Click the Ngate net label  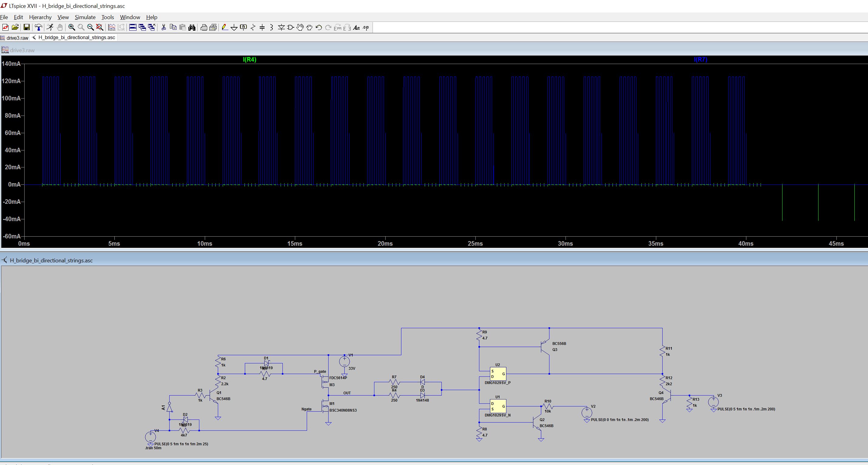click(307, 409)
